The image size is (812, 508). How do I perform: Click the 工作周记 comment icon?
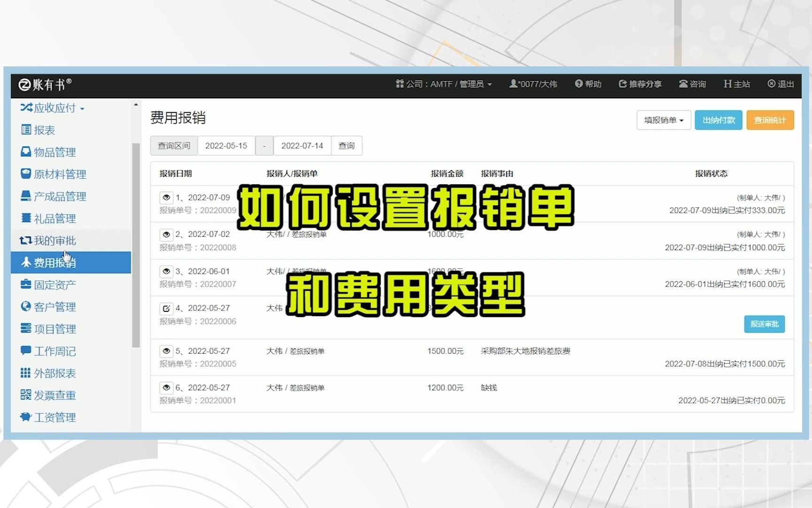(x=26, y=350)
